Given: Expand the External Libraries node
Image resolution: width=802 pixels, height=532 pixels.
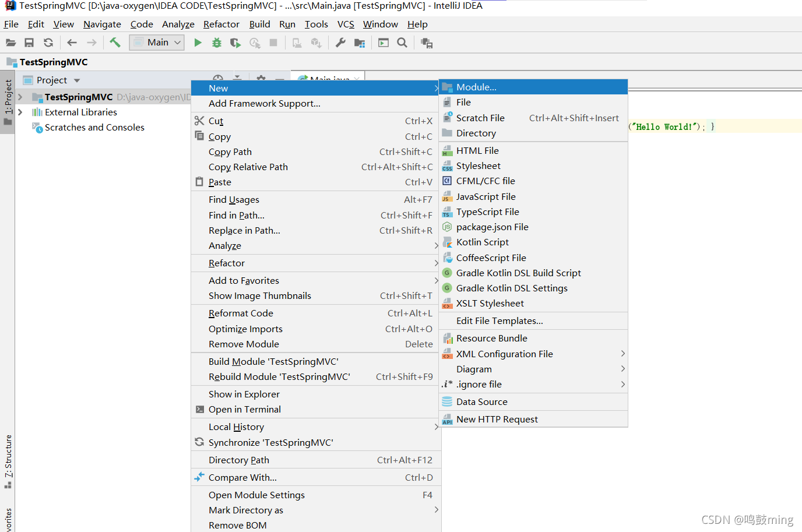Looking at the screenshot, I should 20,112.
